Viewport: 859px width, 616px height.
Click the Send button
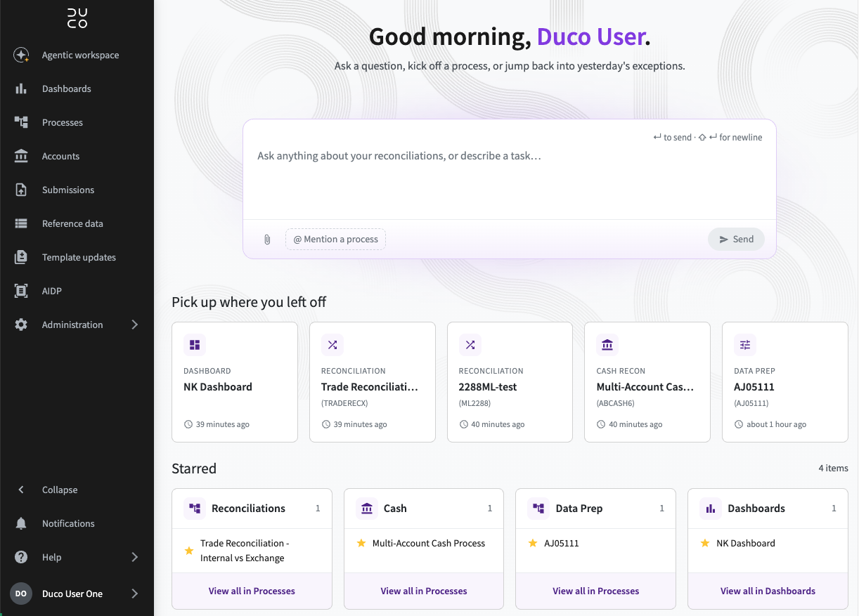736,240
